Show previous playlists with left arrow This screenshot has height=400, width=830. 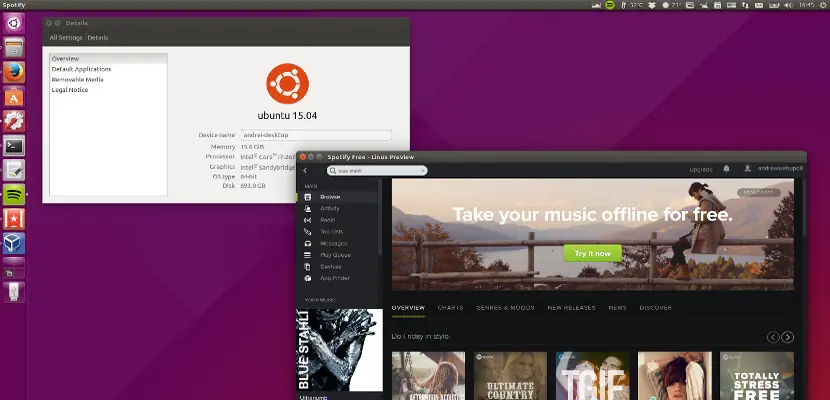773,337
